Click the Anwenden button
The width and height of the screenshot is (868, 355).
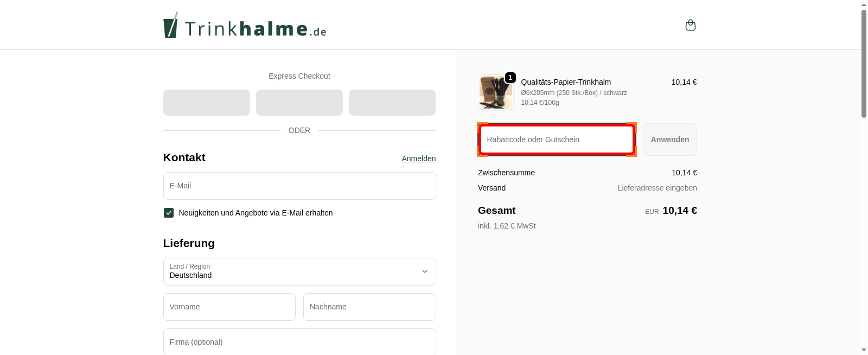click(x=670, y=140)
